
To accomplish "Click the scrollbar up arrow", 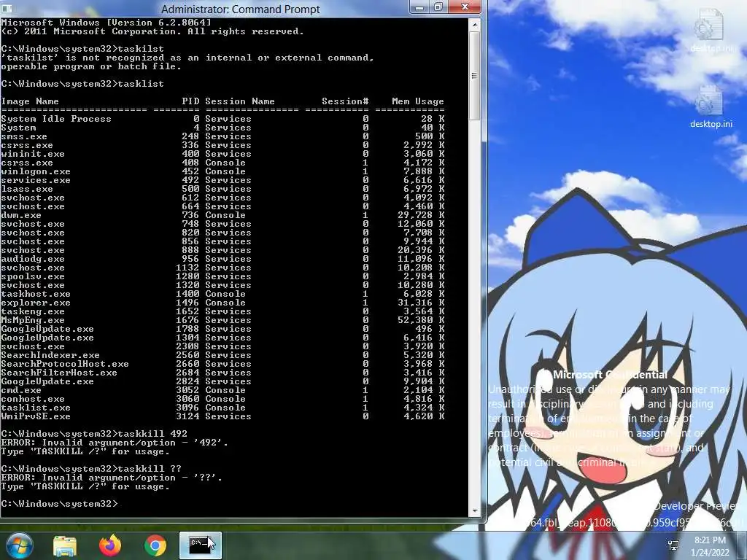I will coord(474,24).
